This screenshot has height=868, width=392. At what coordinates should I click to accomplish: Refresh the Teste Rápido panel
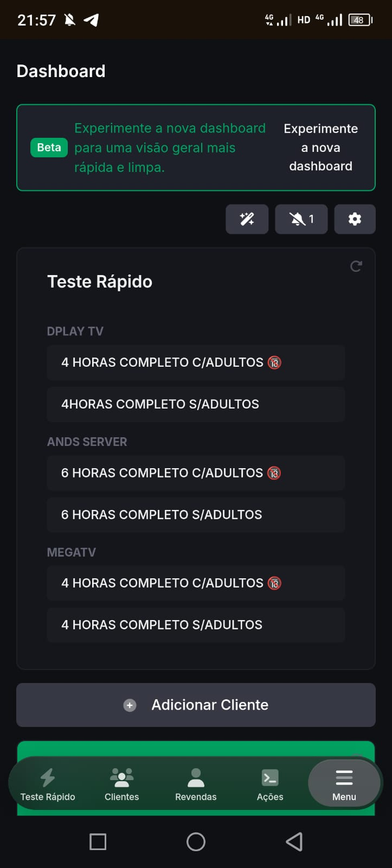click(356, 266)
